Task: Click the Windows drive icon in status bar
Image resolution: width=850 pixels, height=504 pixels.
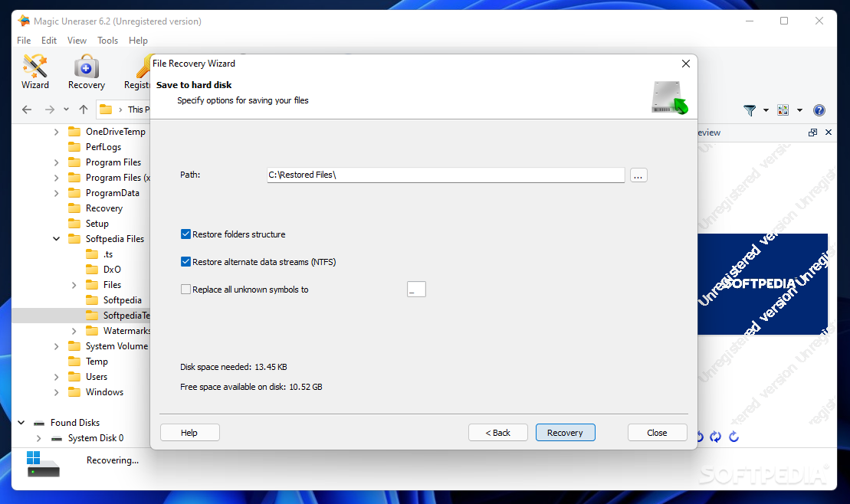Action: pyautogui.click(x=43, y=464)
